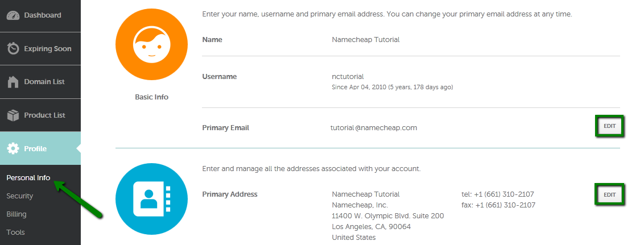
Task: Click the orange Basic Info avatar icon
Action: click(x=151, y=44)
